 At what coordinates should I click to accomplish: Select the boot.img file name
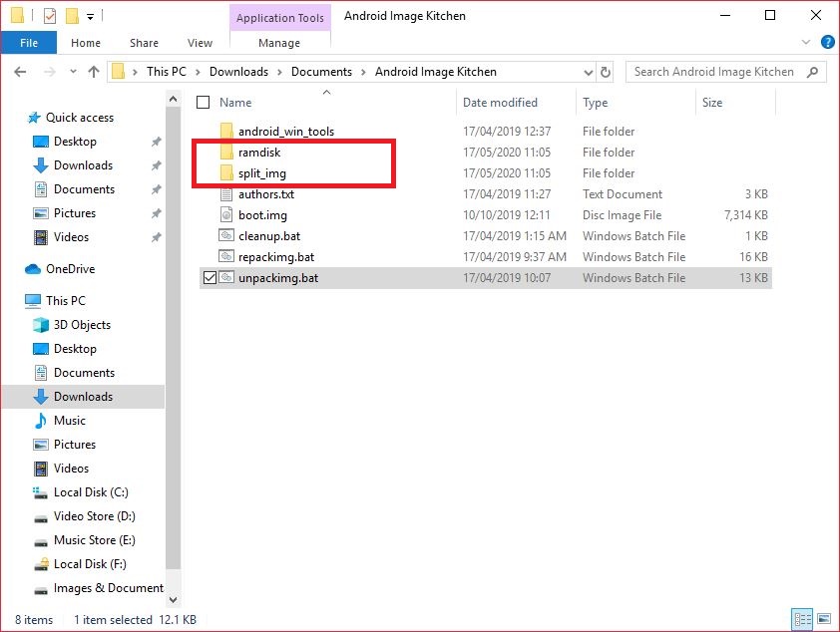coord(262,215)
